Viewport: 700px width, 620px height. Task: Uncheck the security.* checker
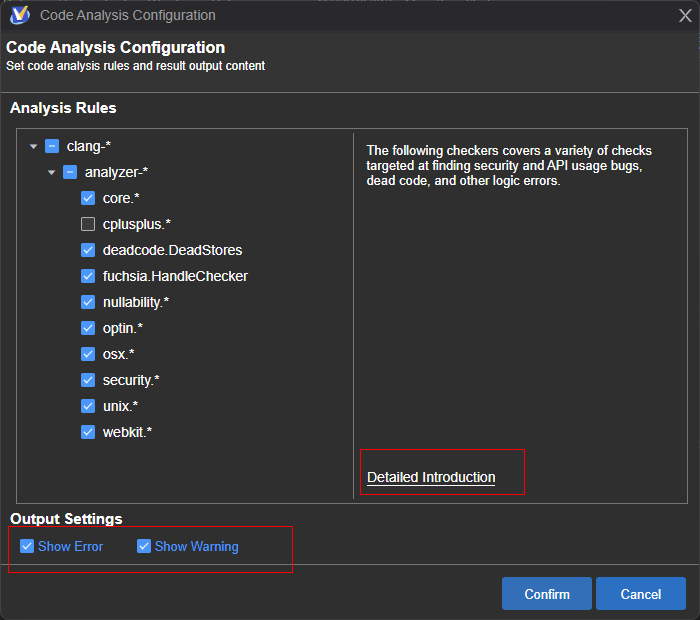click(x=88, y=380)
